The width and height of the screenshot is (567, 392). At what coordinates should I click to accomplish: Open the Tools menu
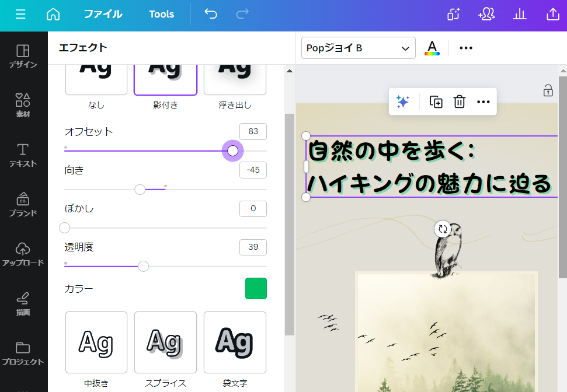tap(162, 14)
